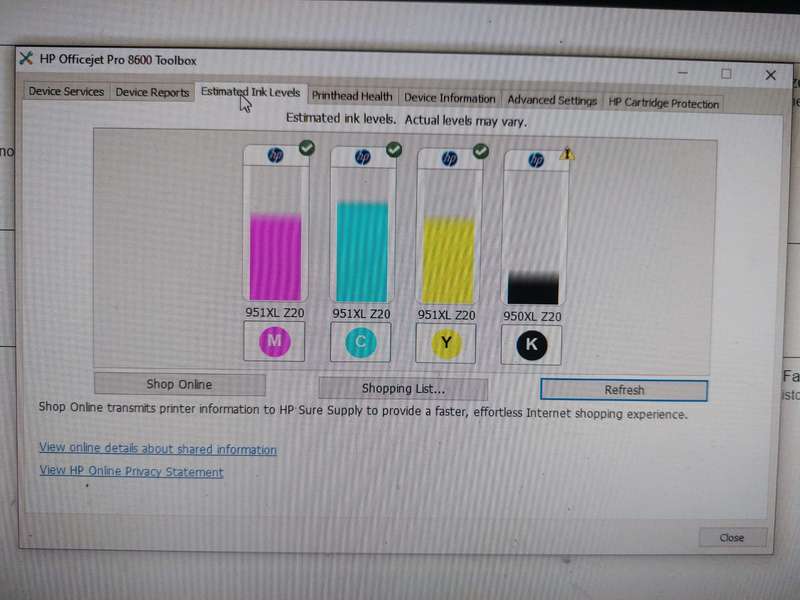Switch to the Device Reports tab
800x600 pixels.
point(152,92)
